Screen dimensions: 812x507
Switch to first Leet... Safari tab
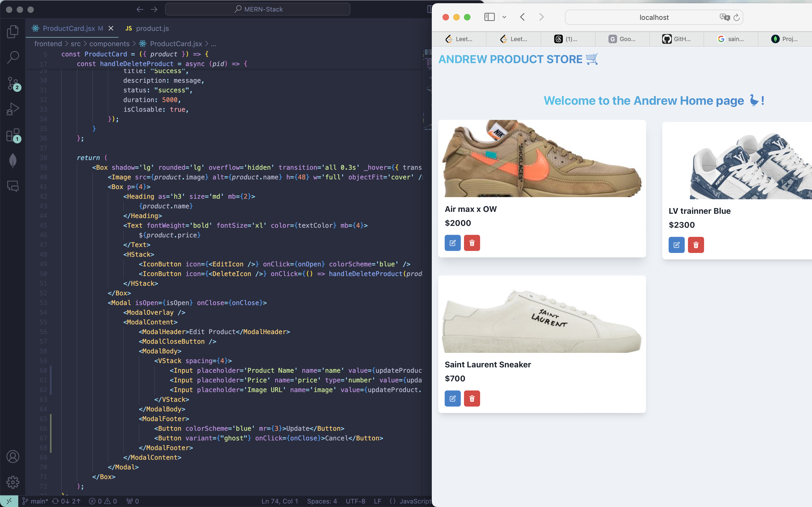point(459,39)
